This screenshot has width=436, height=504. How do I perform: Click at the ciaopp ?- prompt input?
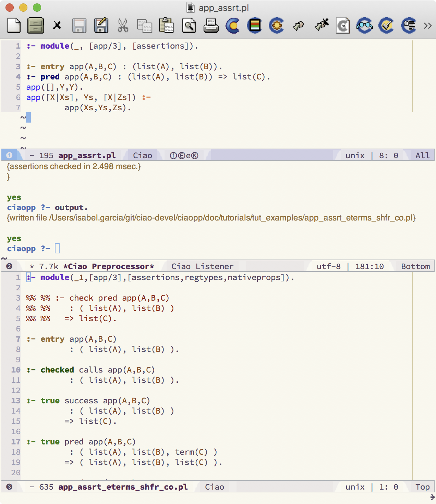coord(58,249)
